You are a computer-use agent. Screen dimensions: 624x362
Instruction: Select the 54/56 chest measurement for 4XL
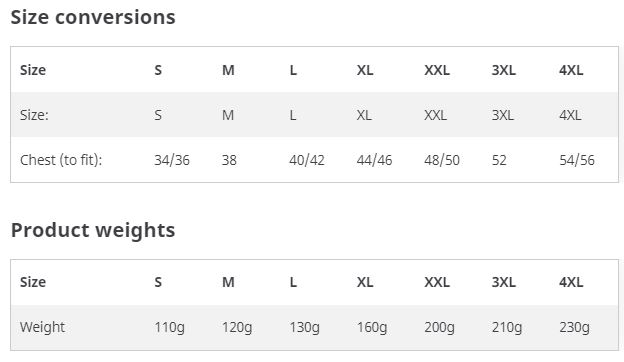pos(577,160)
